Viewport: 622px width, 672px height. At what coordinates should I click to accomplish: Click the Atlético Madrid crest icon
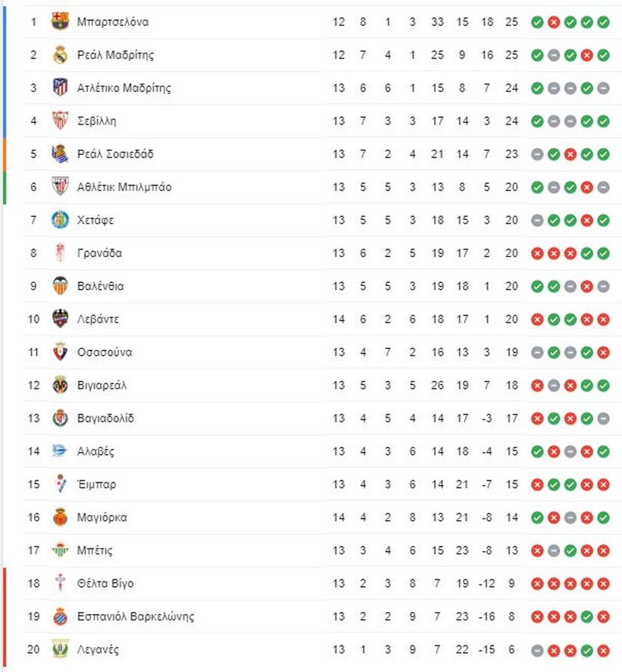coord(60,87)
